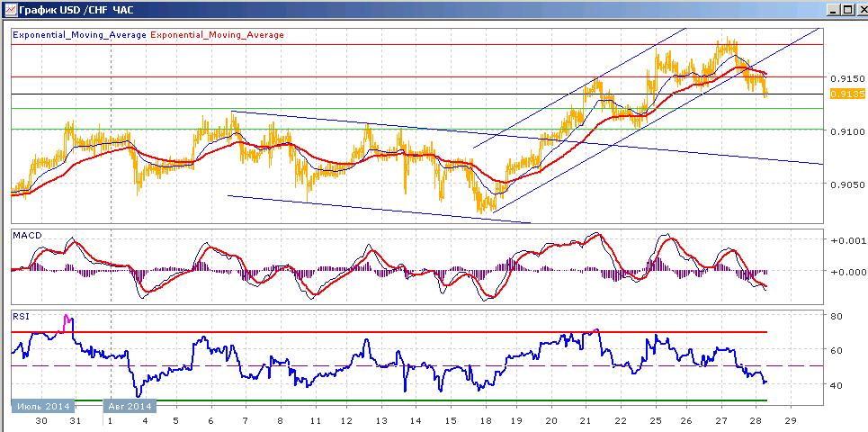The width and height of the screenshot is (868, 432).
Task: Minimize the USD/CHF chart window
Action: click(834, 9)
